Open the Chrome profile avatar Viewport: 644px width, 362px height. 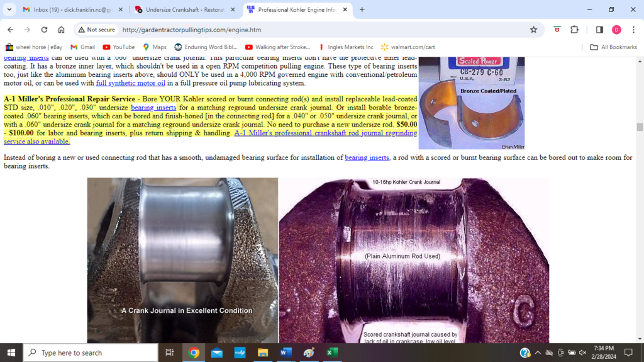[x=616, y=30]
